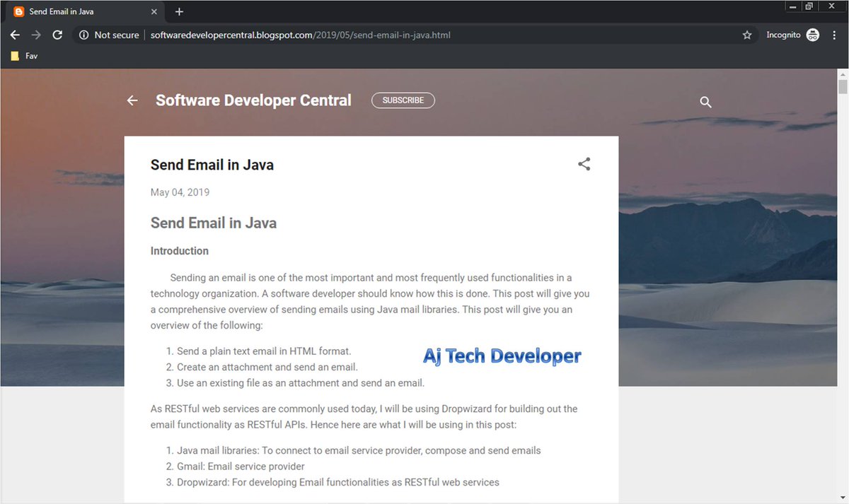Click 'Use an existing file as an attachment' item
The width and height of the screenshot is (849, 504).
pyautogui.click(x=301, y=383)
